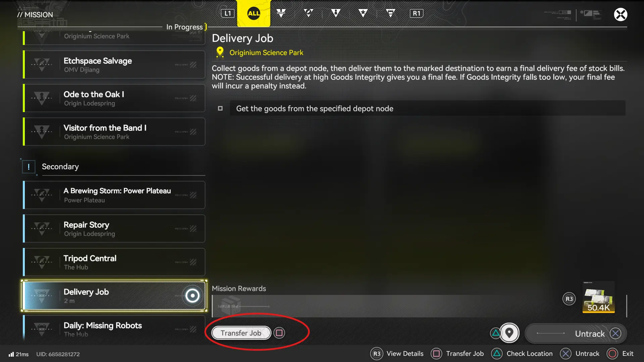Open the Endfield main mission category icon
644x362 pixels.
[281, 13]
